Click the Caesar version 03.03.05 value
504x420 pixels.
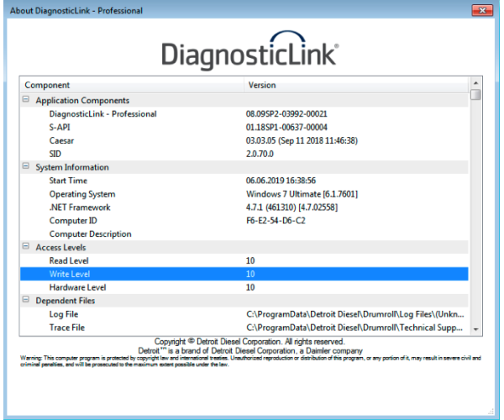(302, 141)
